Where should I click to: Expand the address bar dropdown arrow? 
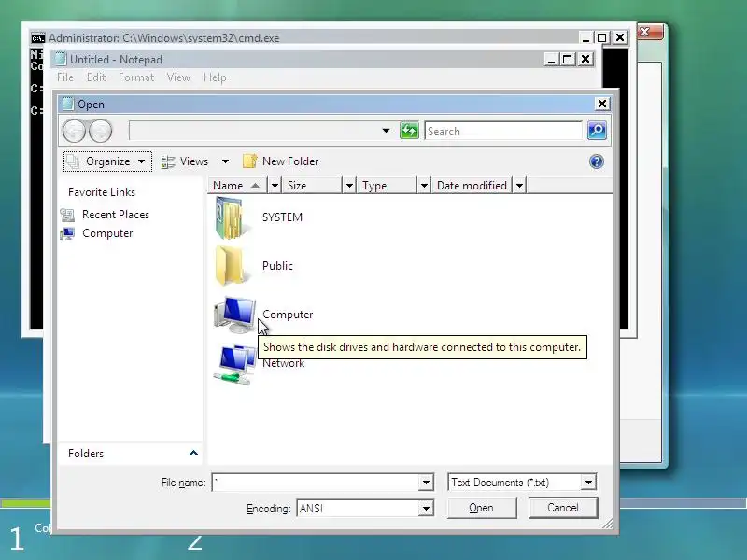pos(386,131)
